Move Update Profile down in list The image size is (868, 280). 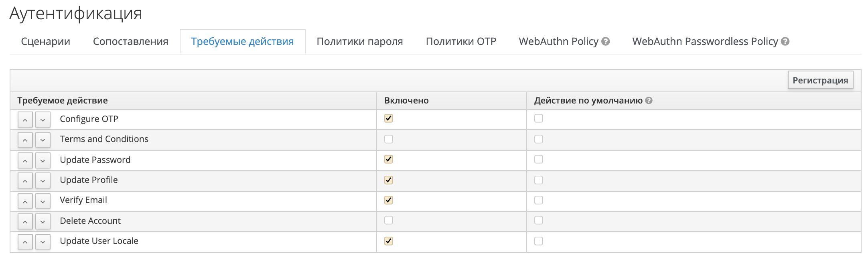point(43,181)
